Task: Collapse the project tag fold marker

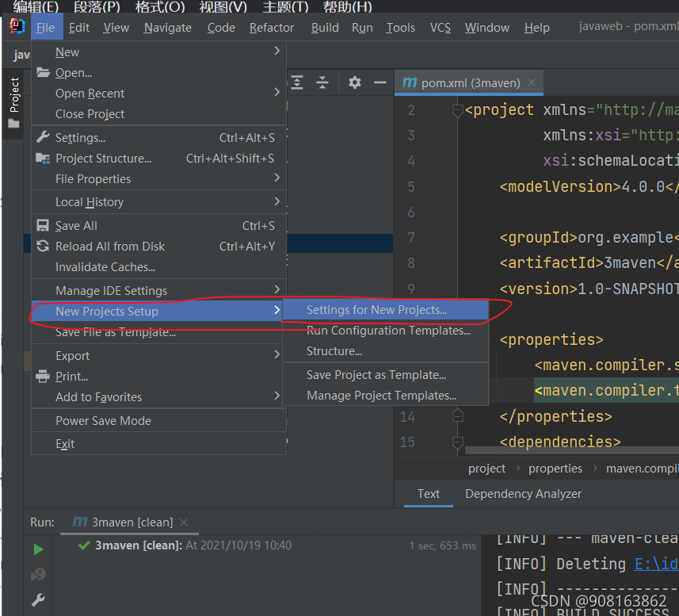Action: click(457, 110)
